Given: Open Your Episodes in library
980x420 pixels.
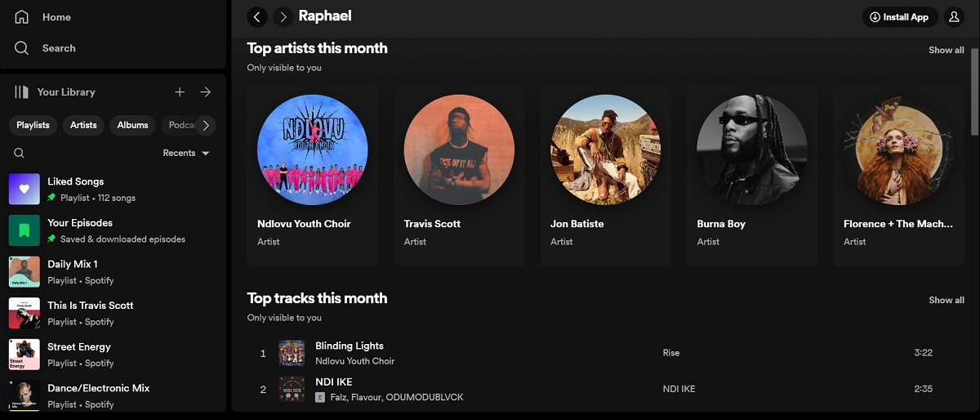Looking at the screenshot, I should click(113, 230).
